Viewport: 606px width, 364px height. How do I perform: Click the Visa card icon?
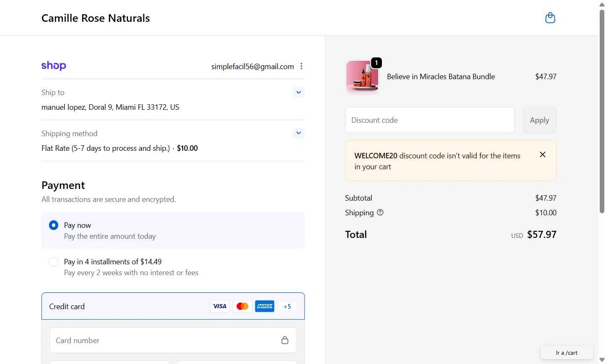click(x=219, y=306)
